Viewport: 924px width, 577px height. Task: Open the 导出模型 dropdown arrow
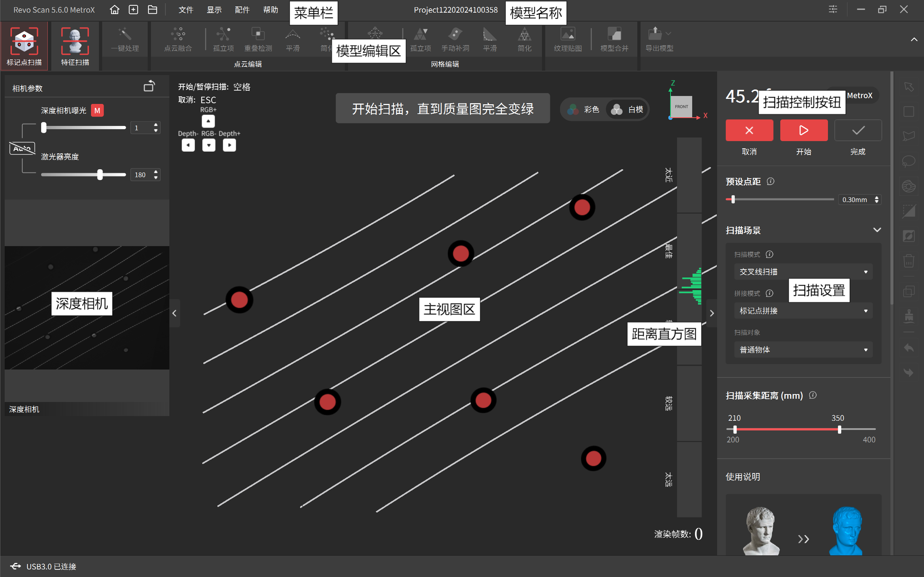coord(668,34)
